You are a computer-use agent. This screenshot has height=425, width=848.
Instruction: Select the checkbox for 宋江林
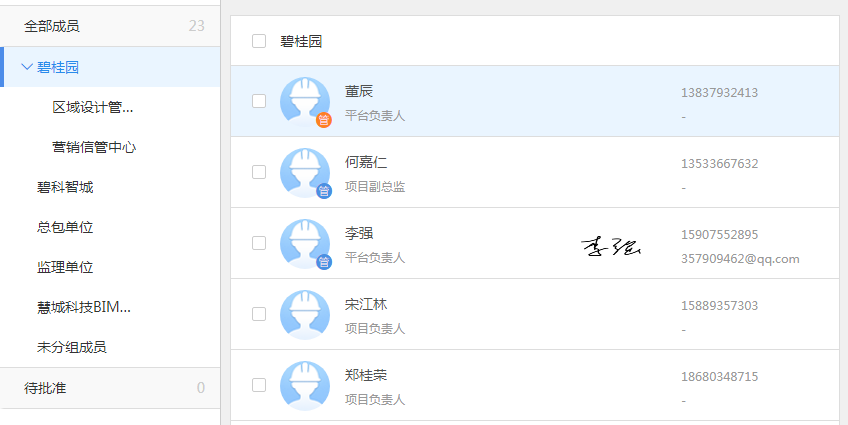[x=259, y=313]
